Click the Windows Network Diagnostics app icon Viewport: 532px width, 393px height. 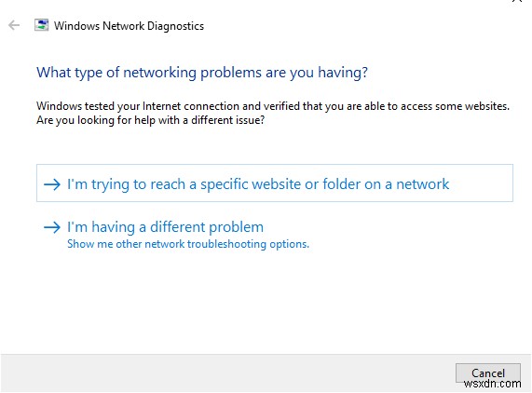point(41,25)
